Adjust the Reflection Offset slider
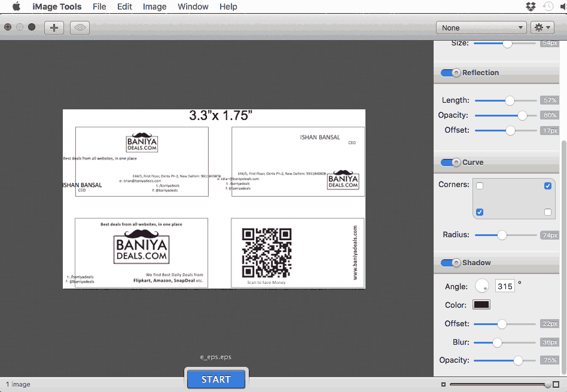This screenshot has width=567, height=392. tap(505, 130)
